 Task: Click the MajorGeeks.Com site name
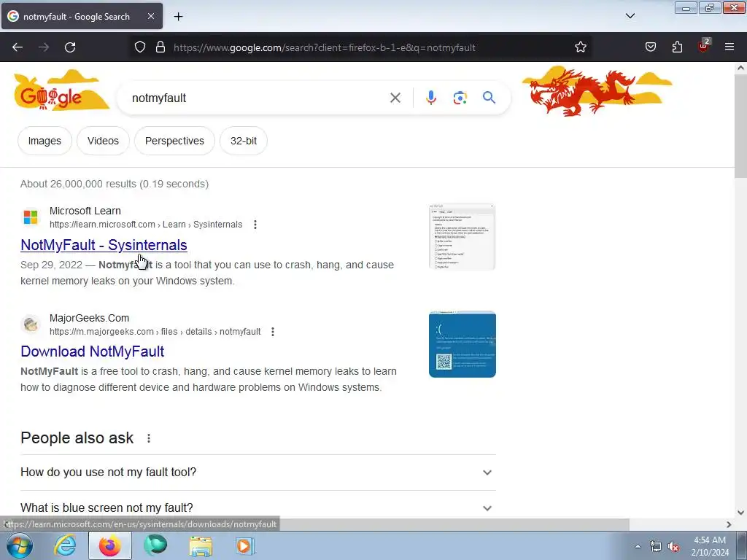[x=89, y=318]
